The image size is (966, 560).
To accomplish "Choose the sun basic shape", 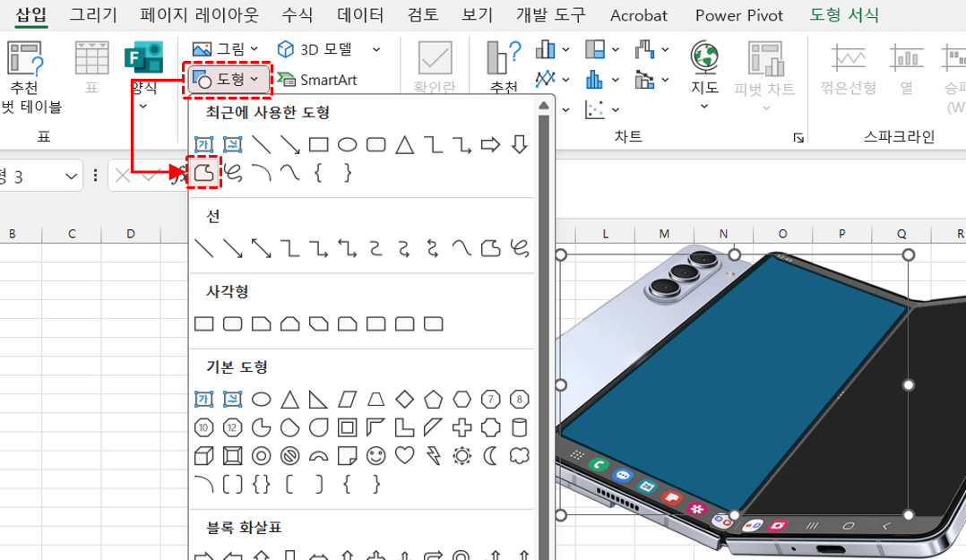I will tap(462, 456).
